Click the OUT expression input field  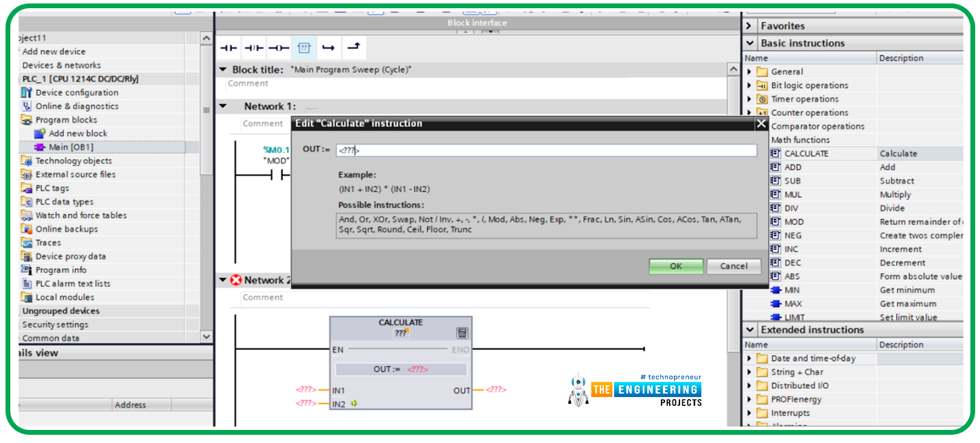click(x=546, y=150)
